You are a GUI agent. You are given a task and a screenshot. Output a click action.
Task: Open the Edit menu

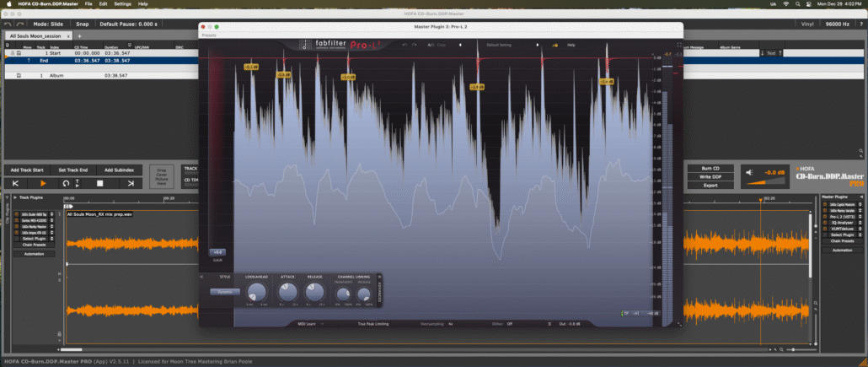click(103, 4)
